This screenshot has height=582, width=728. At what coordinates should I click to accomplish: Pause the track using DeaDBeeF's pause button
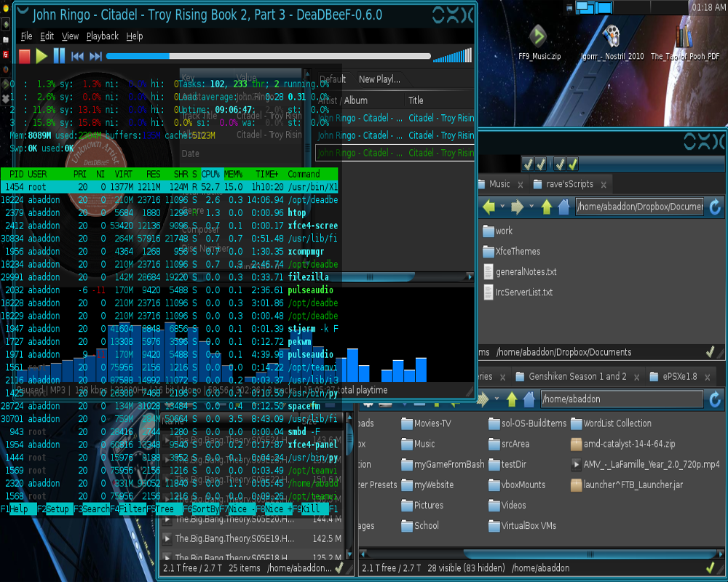[x=60, y=56]
